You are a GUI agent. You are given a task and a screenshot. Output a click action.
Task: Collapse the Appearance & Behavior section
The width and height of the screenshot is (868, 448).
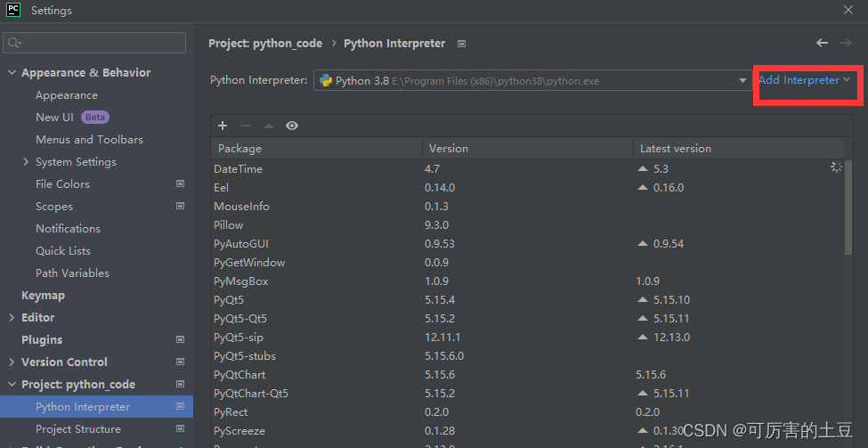pos(12,73)
